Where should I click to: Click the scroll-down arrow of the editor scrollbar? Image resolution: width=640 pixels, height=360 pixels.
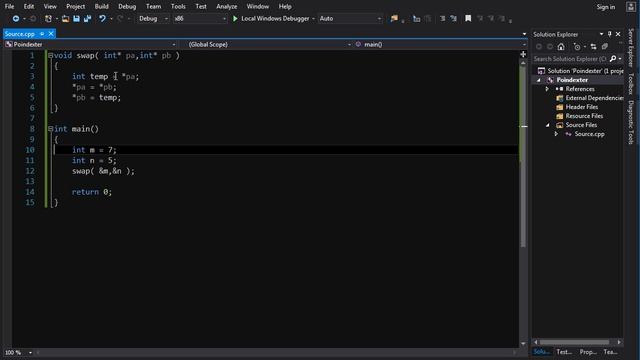[523, 344]
